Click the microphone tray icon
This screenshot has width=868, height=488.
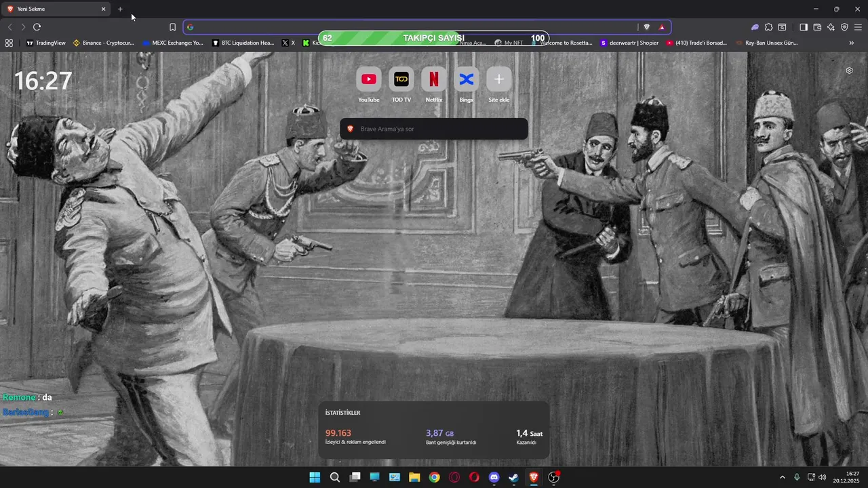pyautogui.click(x=797, y=477)
